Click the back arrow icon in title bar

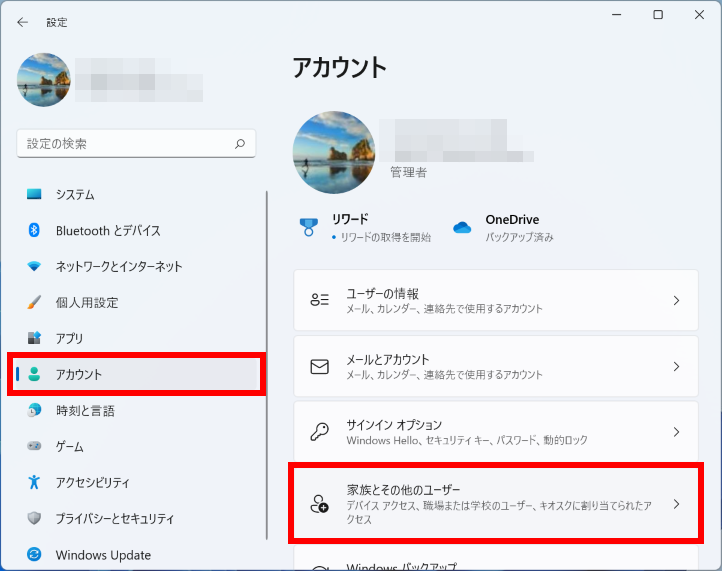click(x=23, y=21)
